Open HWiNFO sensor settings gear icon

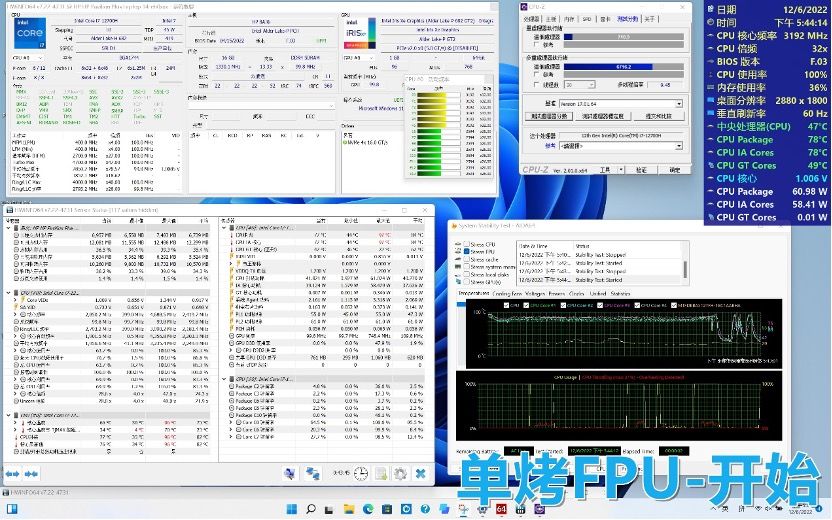[x=401, y=473]
